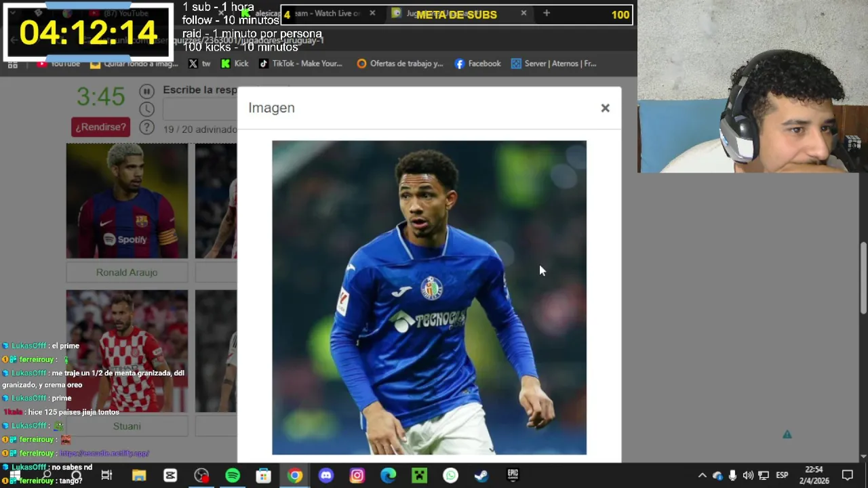Click the Ronald Araujo name label
The image size is (868, 488).
(127, 272)
